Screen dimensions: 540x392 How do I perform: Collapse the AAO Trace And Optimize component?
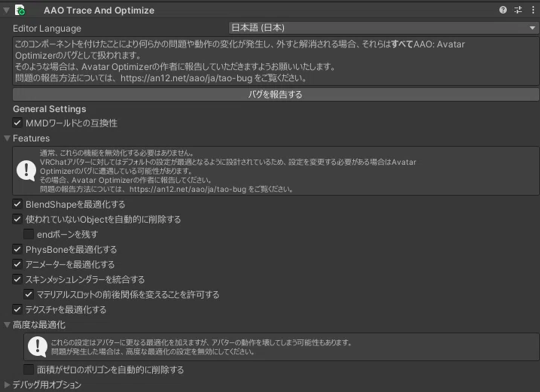pos(6,11)
